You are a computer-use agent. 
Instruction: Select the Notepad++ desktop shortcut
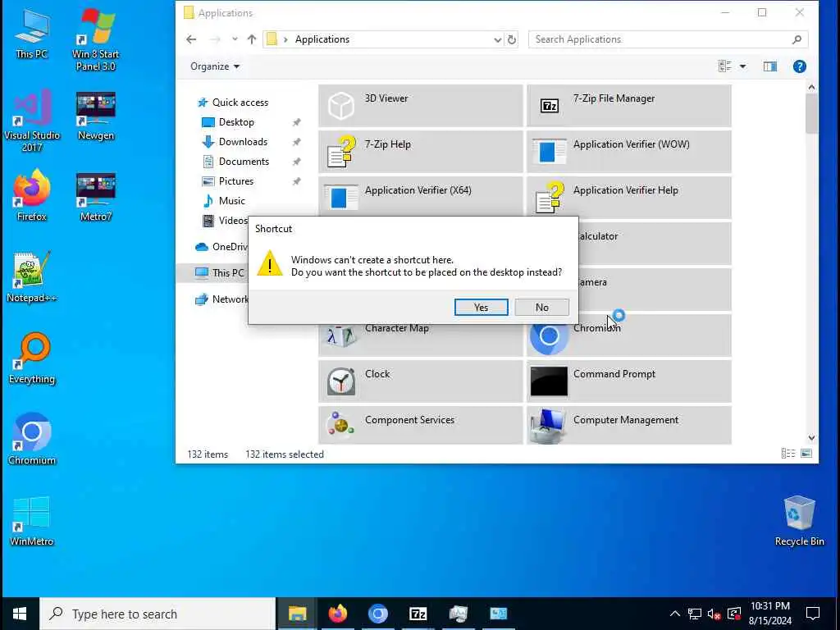[x=32, y=277]
